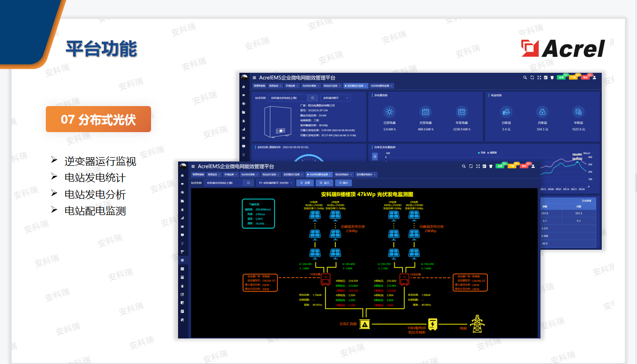This screenshot has width=637, height=364.
Task: Click the station search button in the front window
Action: [249, 183]
